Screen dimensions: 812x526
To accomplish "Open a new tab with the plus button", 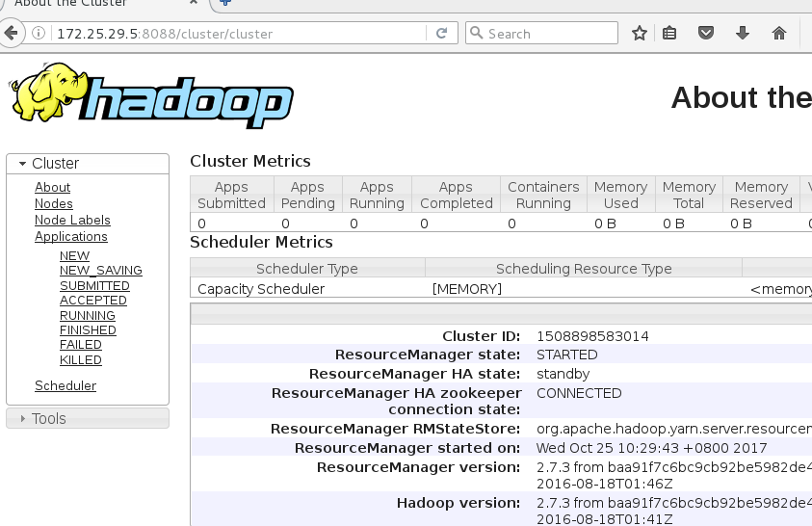I will coord(225,2).
